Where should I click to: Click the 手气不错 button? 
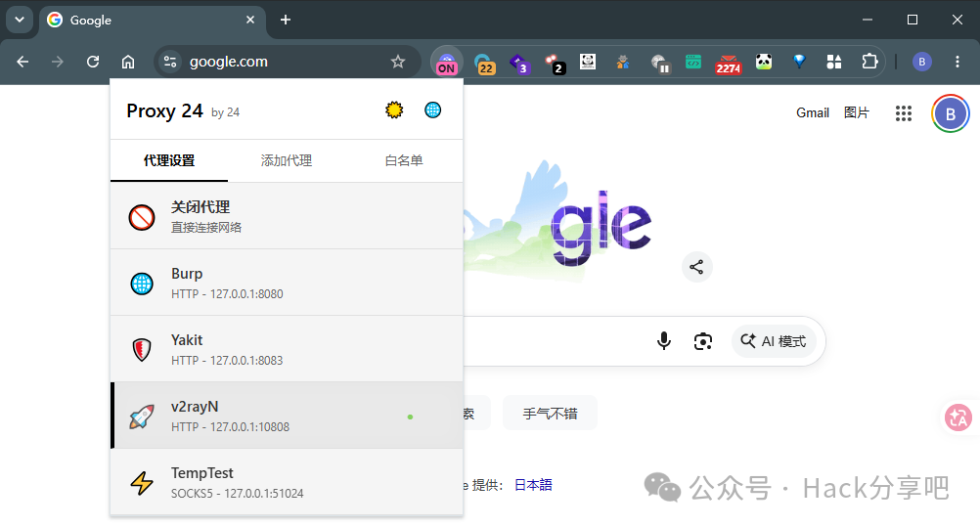pyautogui.click(x=550, y=414)
